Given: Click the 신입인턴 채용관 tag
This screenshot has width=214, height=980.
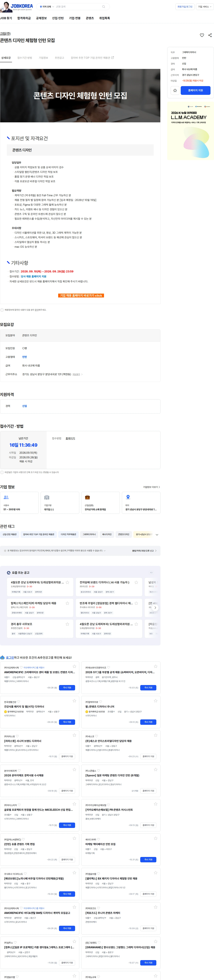Looking at the screenshot, I should click(10, 534).
